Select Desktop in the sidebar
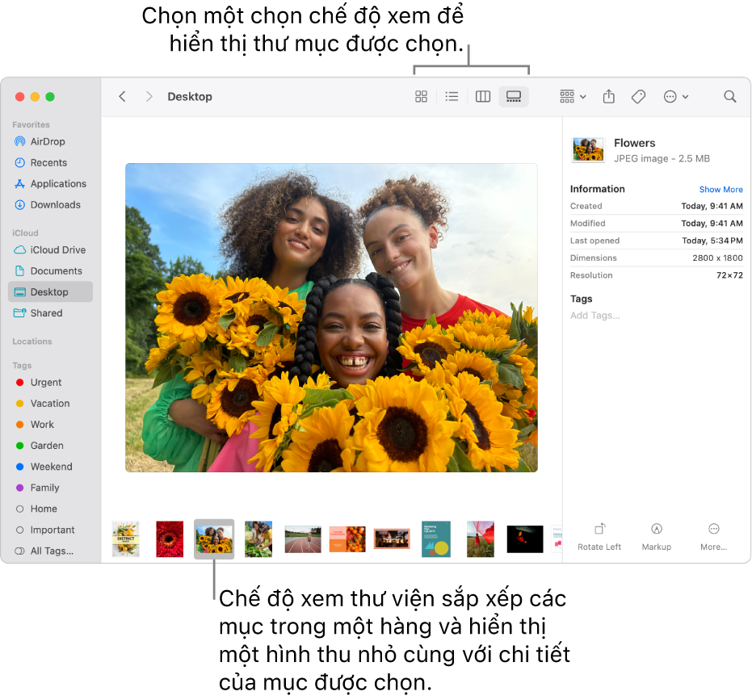The height and width of the screenshot is (700, 752). click(x=50, y=292)
